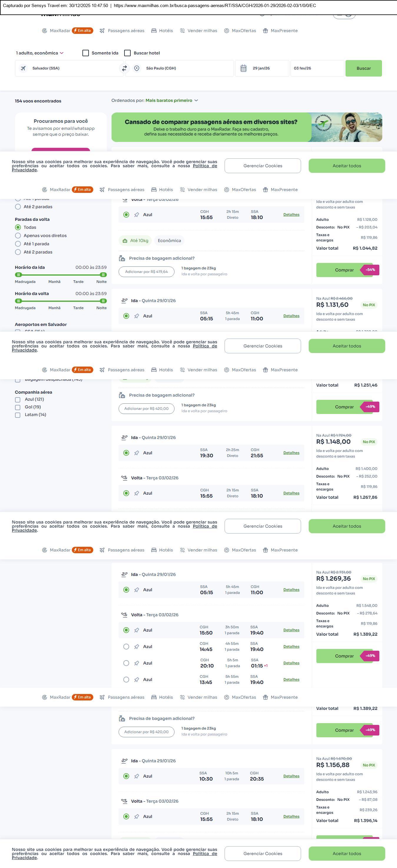Click the '03 fev/26' return date field

tap(317, 68)
